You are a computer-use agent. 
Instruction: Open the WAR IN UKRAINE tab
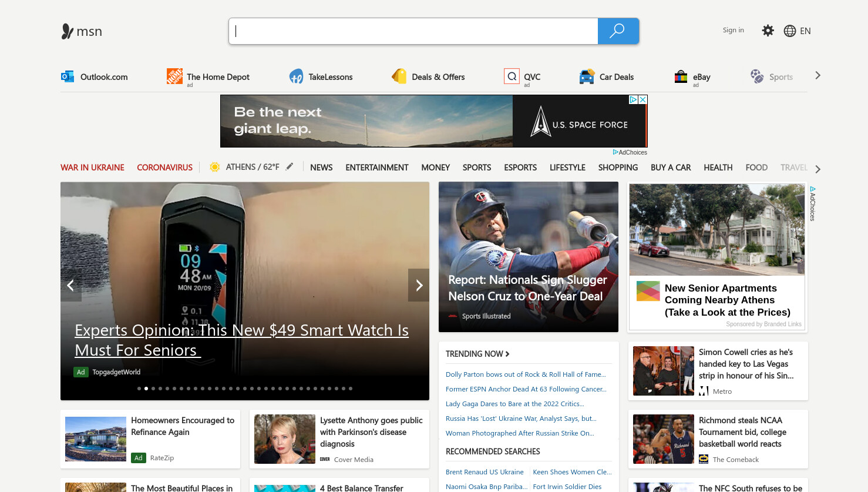pos(92,168)
